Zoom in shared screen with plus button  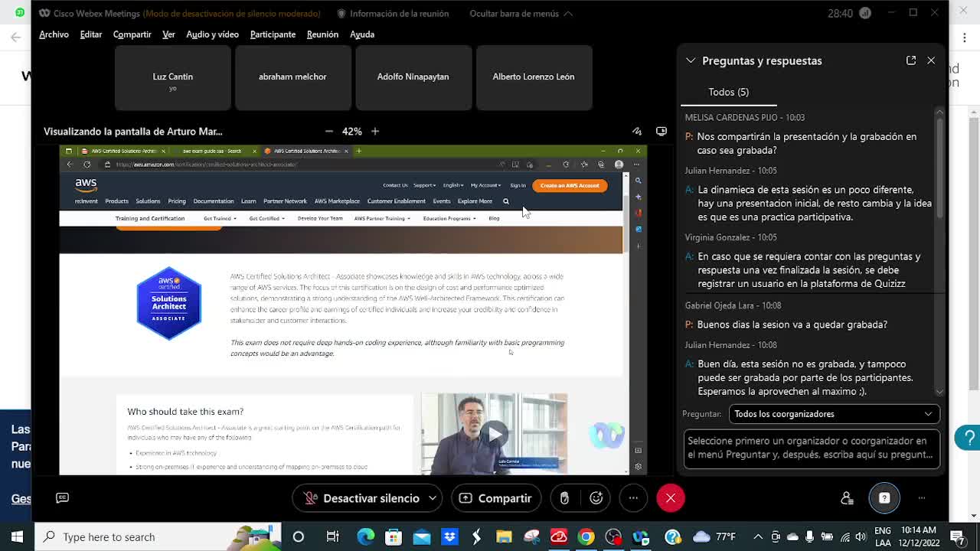(375, 132)
